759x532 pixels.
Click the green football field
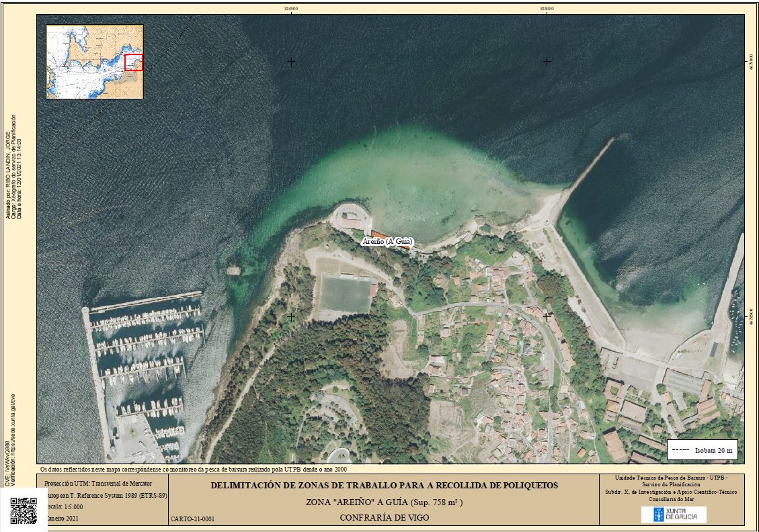pos(345,294)
